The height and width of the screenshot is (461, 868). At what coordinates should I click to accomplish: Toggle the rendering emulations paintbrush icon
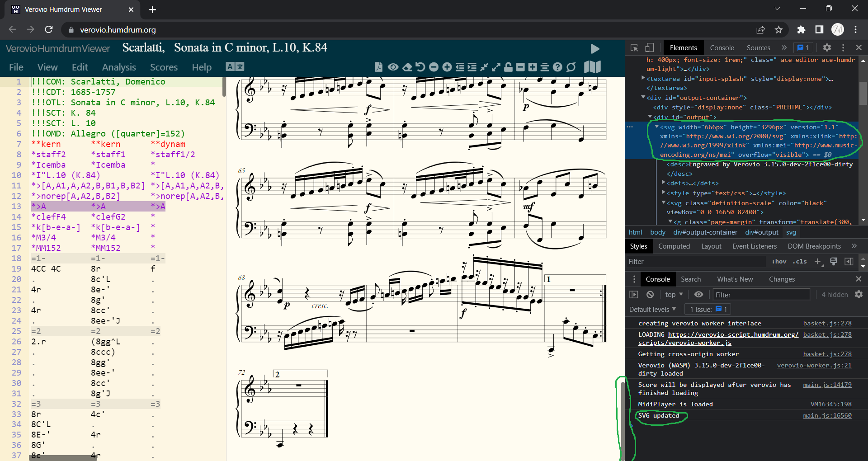coord(834,262)
